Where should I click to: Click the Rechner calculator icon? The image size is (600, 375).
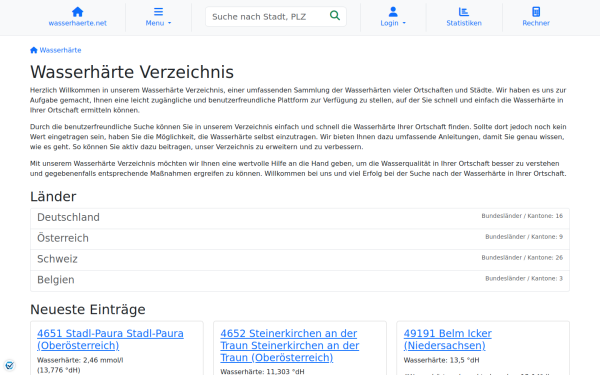click(x=536, y=12)
